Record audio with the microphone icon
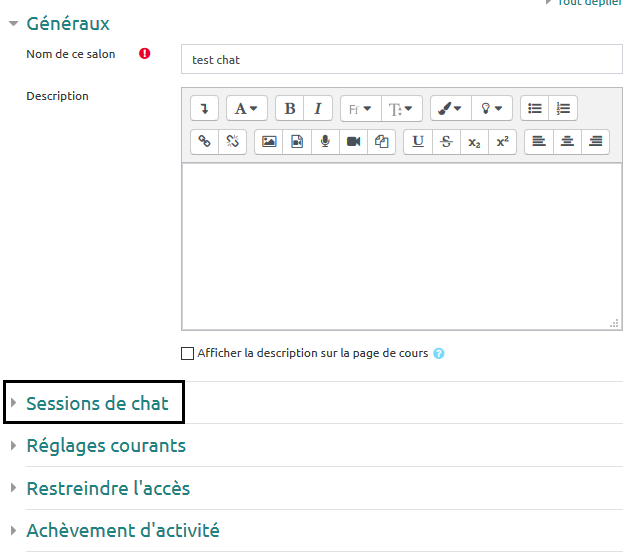The height and width of the screenshot is (557, 638). click(325, 142)
